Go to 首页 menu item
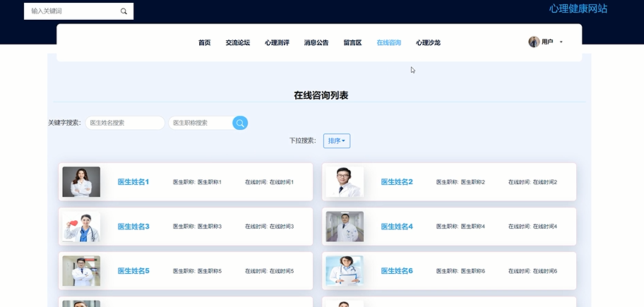Viewport: 644px width, 307px height. [205, 42]
